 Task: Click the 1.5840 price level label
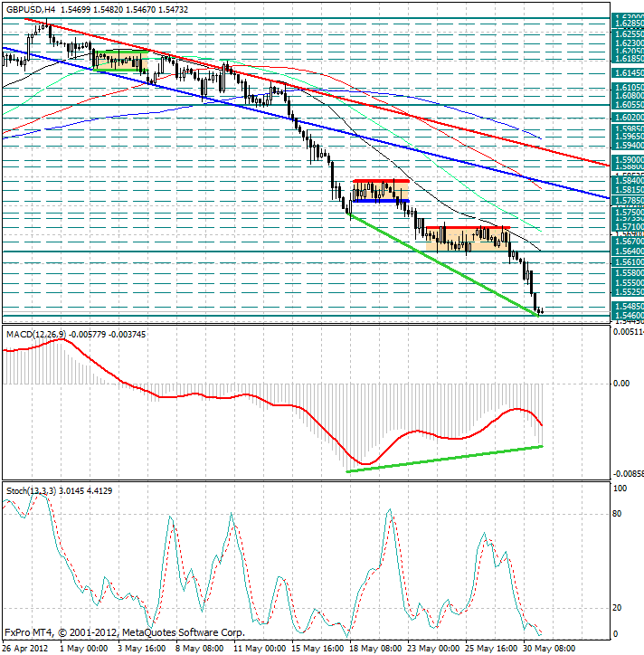pos(628,181)
